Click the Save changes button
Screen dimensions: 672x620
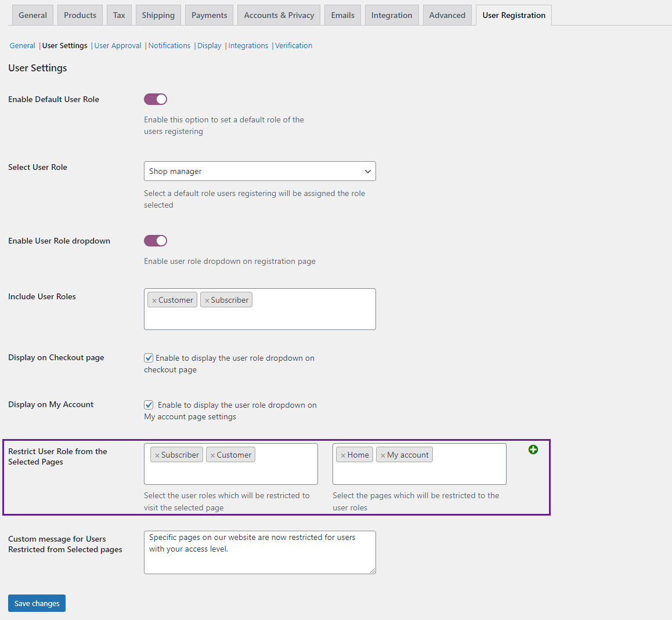[37, 603]
